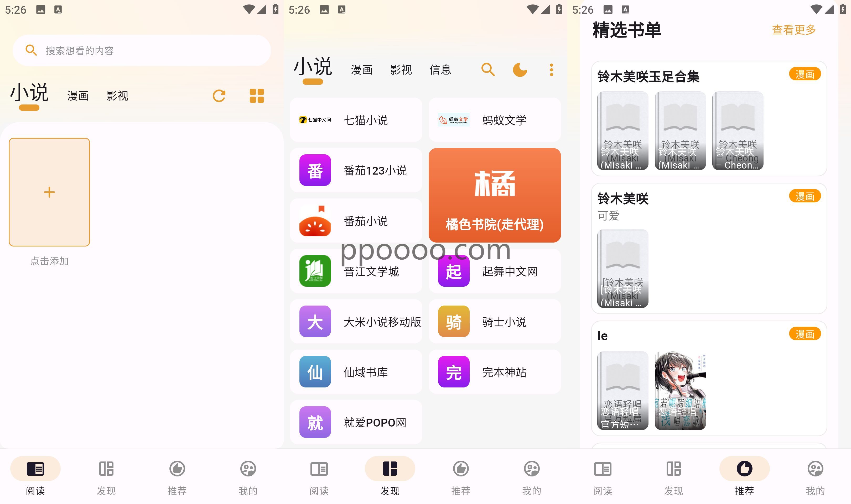Click the 番茄小说 tomato icon
Viewport: 851px width, 504px height.
(x=315, y=221)
